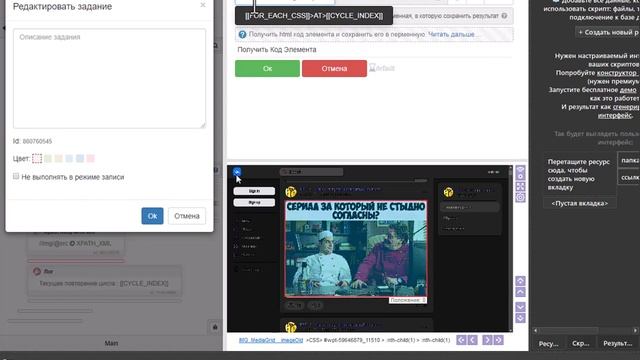Click Sign in in the browser preview
The height and width of the screenshot is (360, 640).
pyautogui.click(x=254, y=191)
